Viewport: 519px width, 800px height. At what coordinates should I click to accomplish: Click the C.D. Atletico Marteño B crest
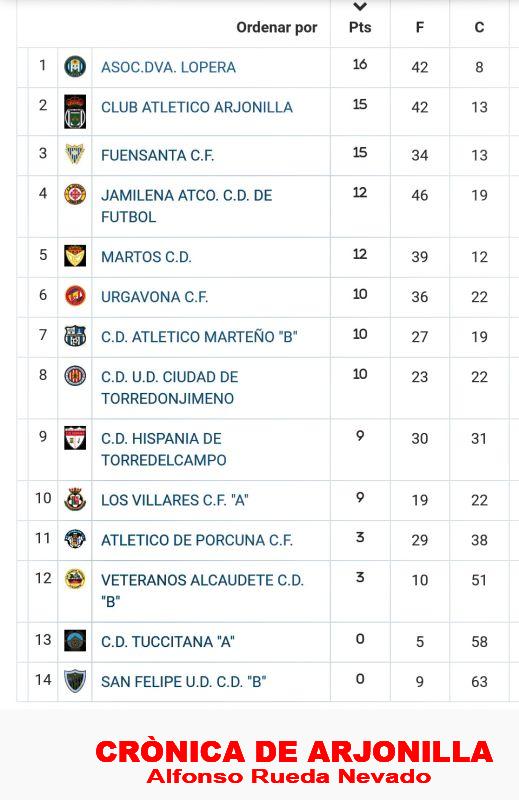click(x=75, y=336)
